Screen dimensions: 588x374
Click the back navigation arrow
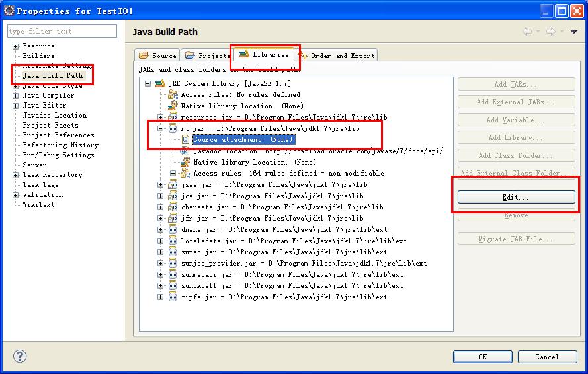pos(527,32)
